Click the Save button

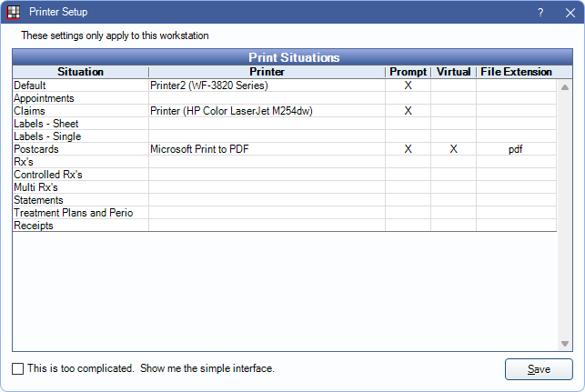(x=539, y=369)
